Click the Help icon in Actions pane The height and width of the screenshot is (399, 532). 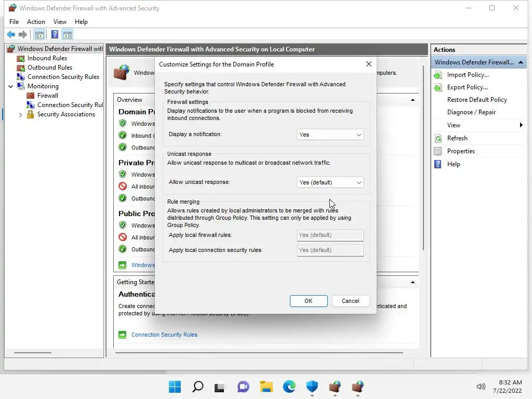[x=438, y=164]
